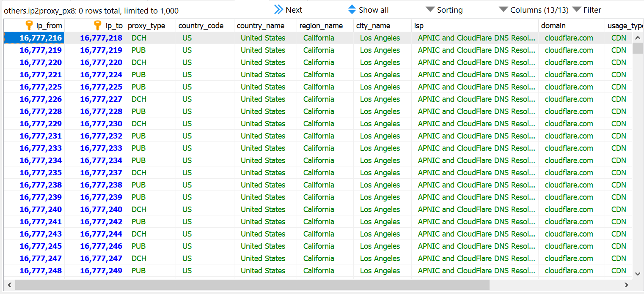Click the Next double-arrow icon

click(278, 10)
